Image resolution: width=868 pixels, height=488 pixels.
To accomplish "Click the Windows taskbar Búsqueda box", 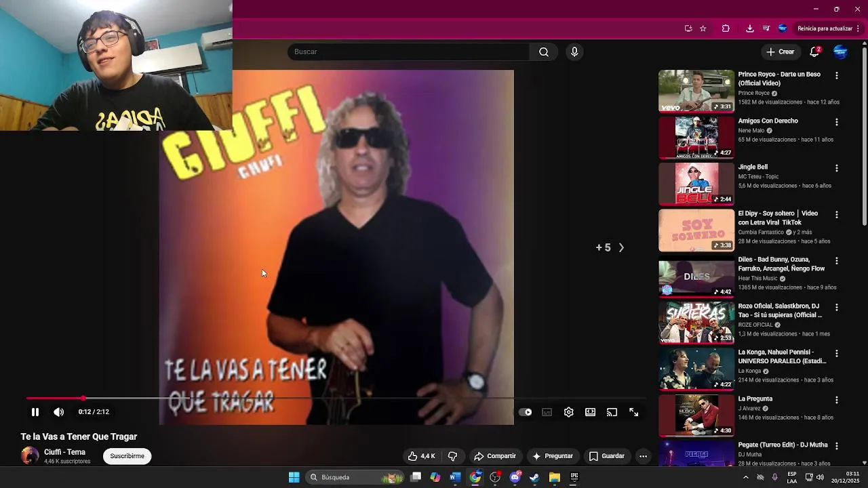I will (x=355, y=478).
